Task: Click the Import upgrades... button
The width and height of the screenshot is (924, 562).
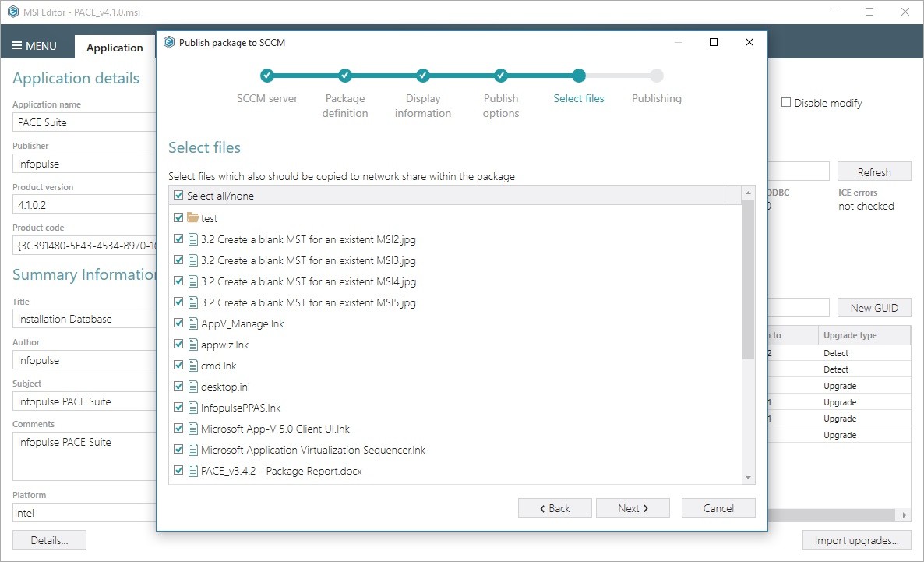Action: pyautogui.click(x=856, y=540)
